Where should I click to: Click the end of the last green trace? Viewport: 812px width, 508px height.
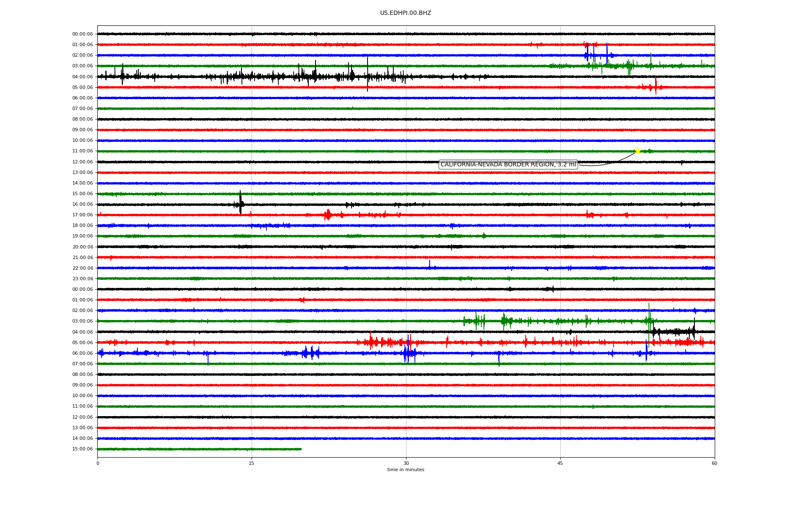click(x=301, y=449)
